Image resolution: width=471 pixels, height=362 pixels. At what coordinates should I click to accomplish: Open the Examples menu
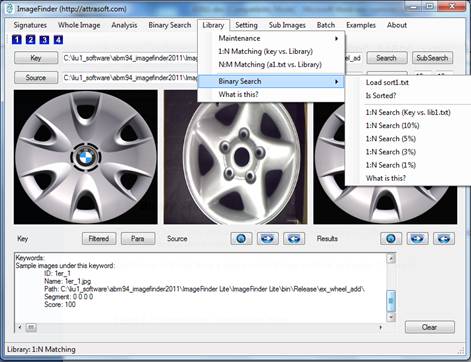click(361, 25)
